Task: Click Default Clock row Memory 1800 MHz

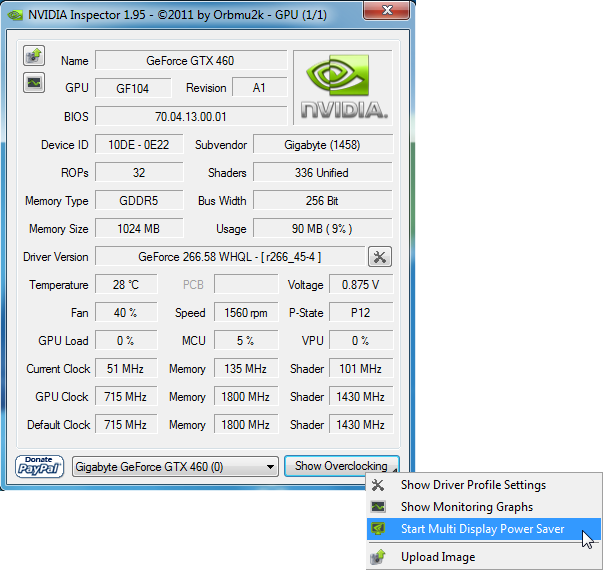Action: click(246, 425)
